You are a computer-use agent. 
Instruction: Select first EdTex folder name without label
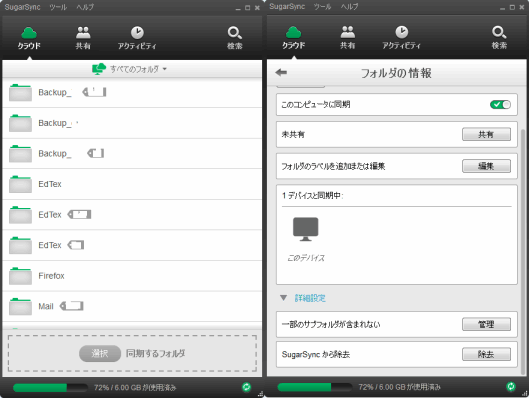(50, 184)
